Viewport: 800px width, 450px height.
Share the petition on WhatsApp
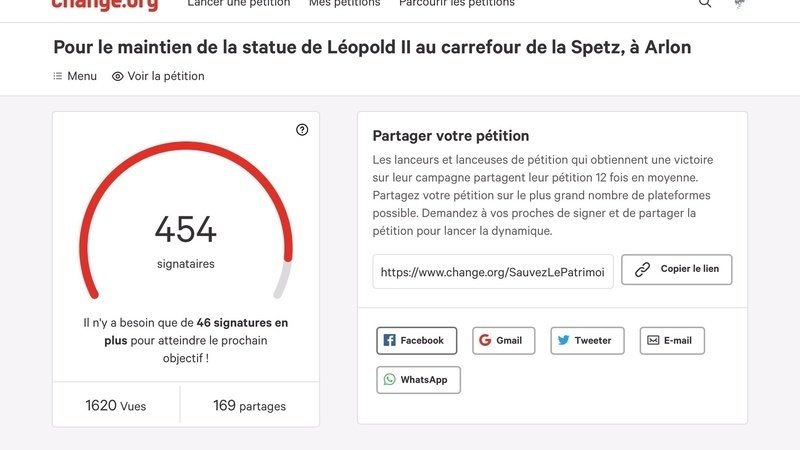(418, 380)
